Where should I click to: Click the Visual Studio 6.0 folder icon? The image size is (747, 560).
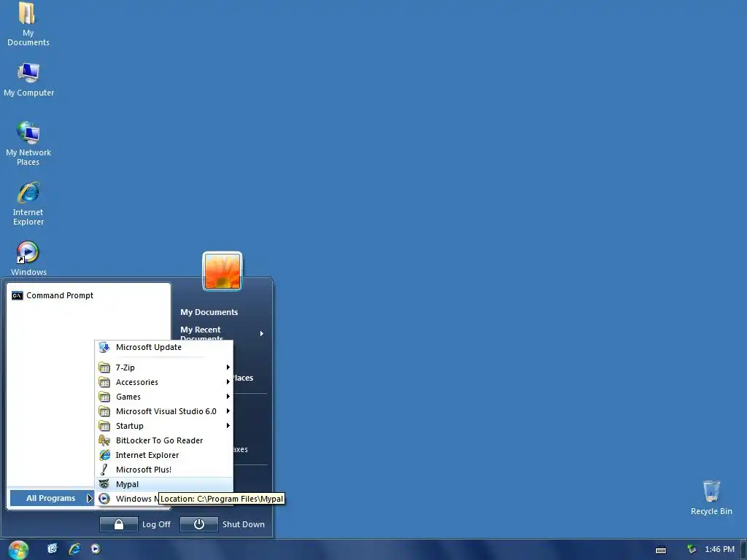104,411
